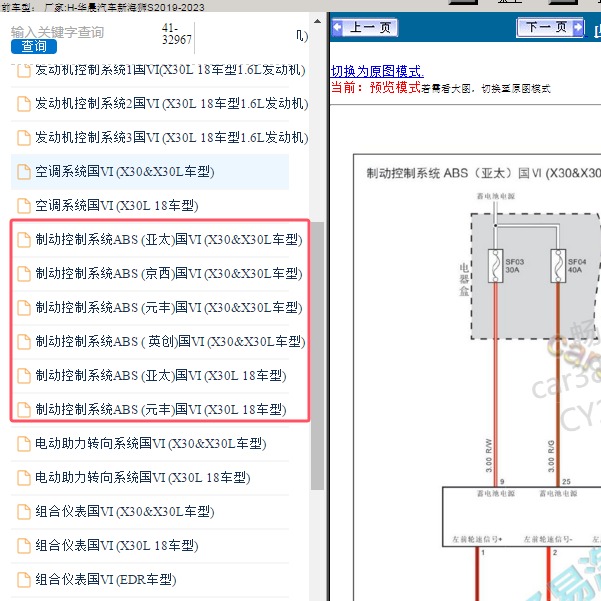The height and width of the screenshot is (601, 601).
Task: Click document icon beside 空调系统国VI (X30L 18车型)
Action: tap(24, 206)
